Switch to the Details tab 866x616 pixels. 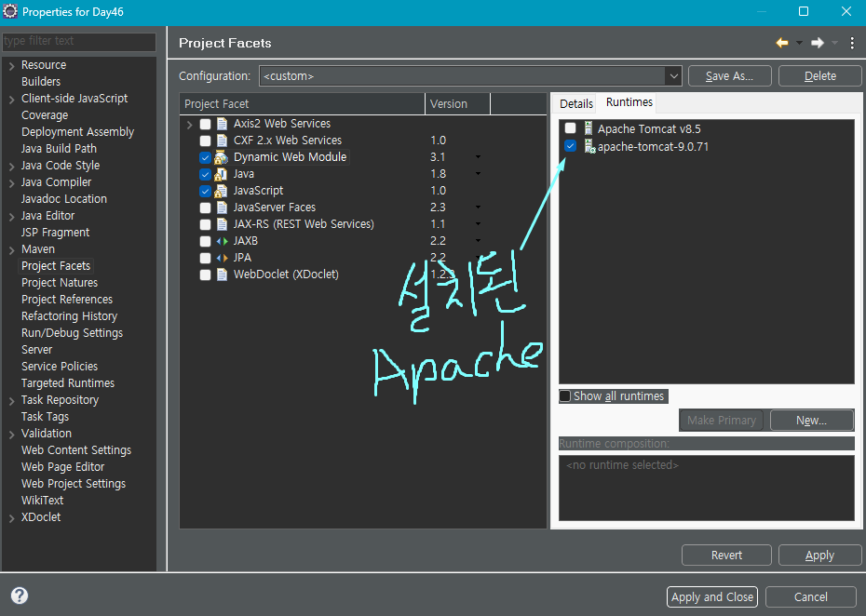click(x=576, y=104)
